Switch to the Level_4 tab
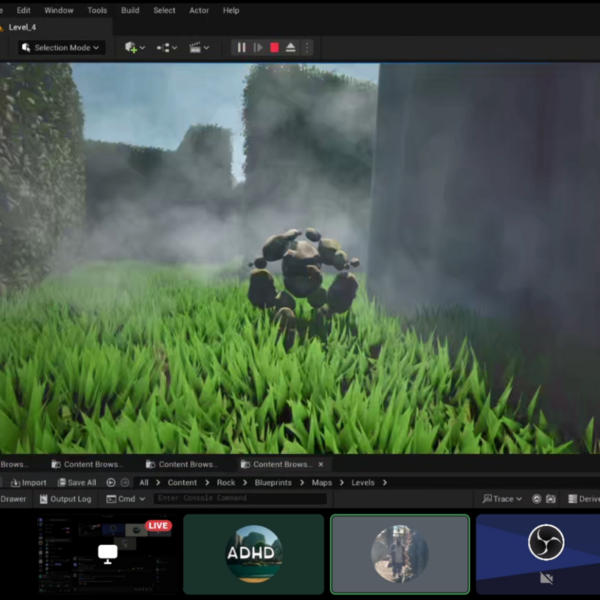 click(22, 27)
